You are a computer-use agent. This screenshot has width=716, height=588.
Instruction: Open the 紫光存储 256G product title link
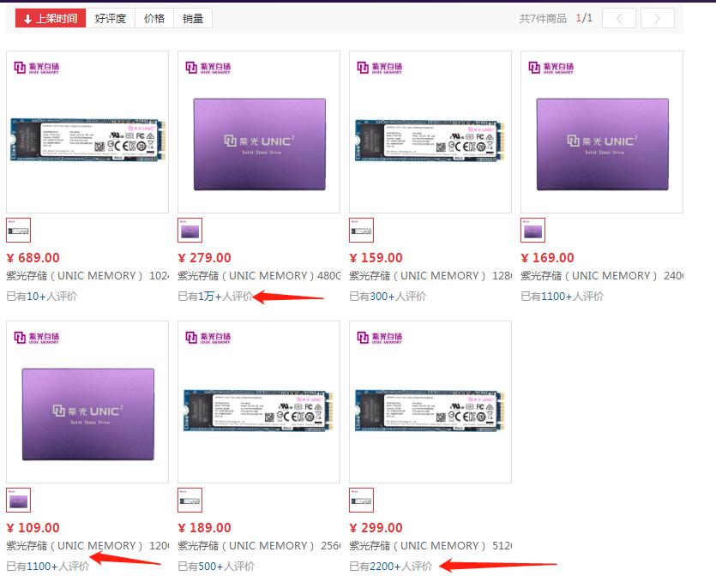click(x=259, y=545)
